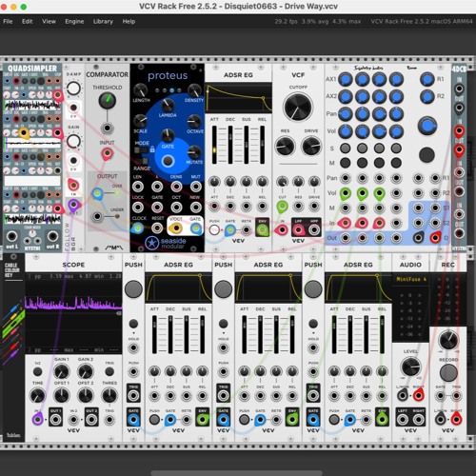Click the large blue master knob on mixer

pyautogui.click(x=427, y=126)
